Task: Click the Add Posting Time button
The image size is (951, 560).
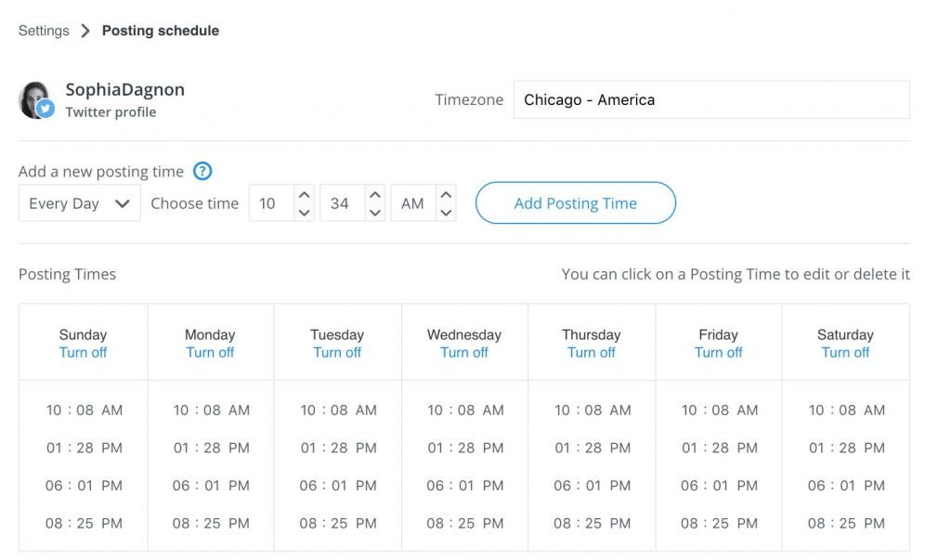Action: pyautogui.click(x=575, y=203)
